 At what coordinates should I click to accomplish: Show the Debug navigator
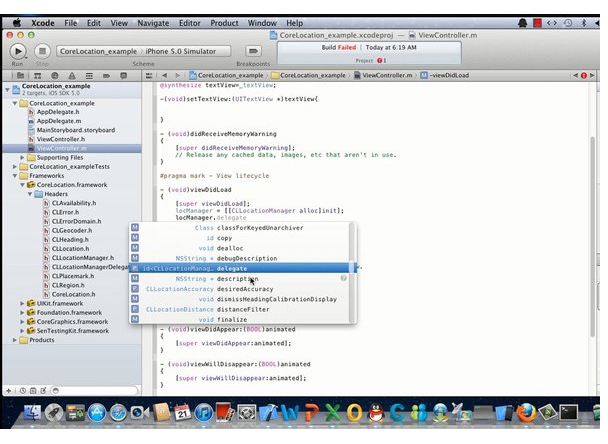click(89, 76)
